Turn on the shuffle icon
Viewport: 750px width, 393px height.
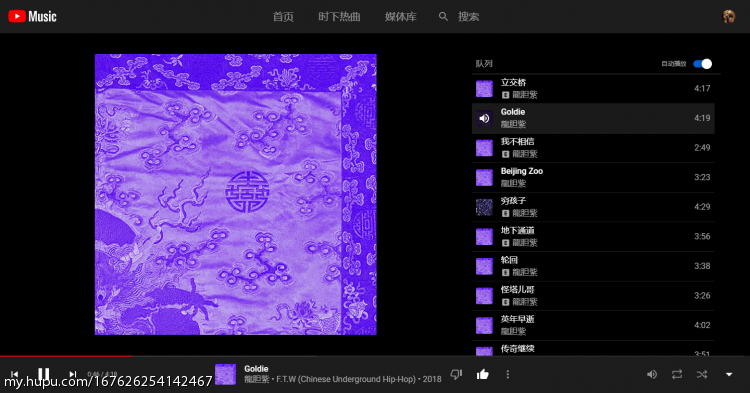pyautogui.click(x=702, y=374)
